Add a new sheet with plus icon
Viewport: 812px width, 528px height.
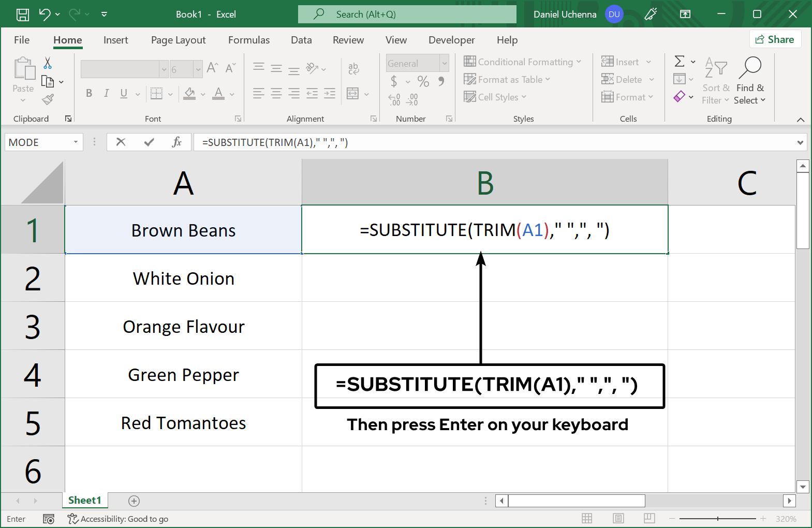[134, 501]
